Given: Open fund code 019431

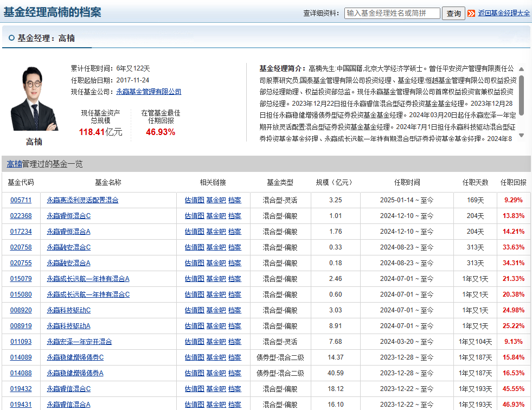Looking at the screenshot, I should tap(21, 405).
